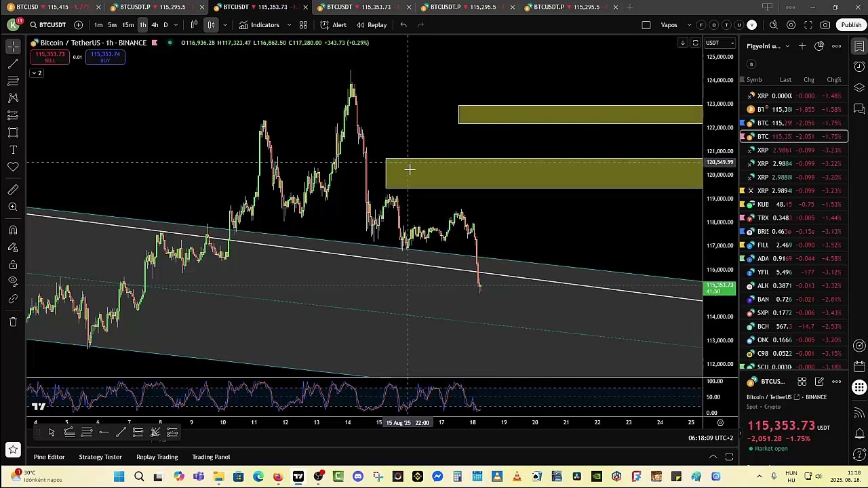Select the bars chart style icon
The height and width of the screenshot is (488, 868).
194,25
